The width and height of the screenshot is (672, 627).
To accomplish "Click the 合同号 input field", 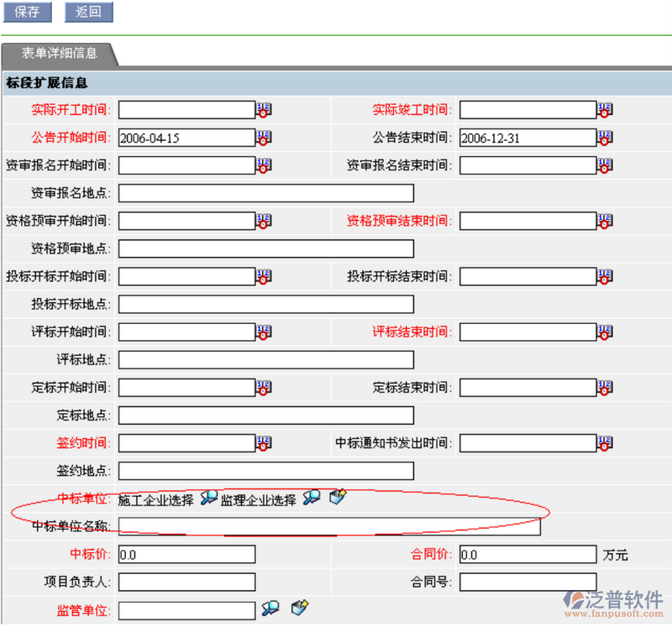I will click(x=528, y=582).
